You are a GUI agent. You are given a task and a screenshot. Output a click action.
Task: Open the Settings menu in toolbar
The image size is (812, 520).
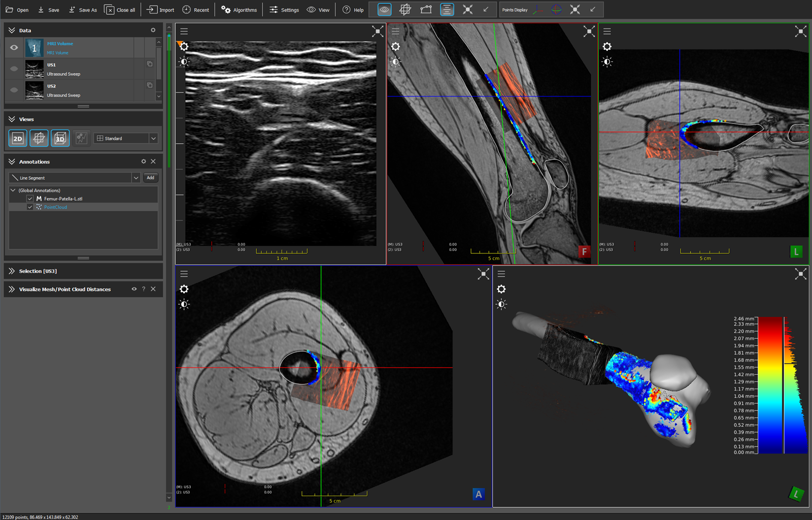(284, 10)
